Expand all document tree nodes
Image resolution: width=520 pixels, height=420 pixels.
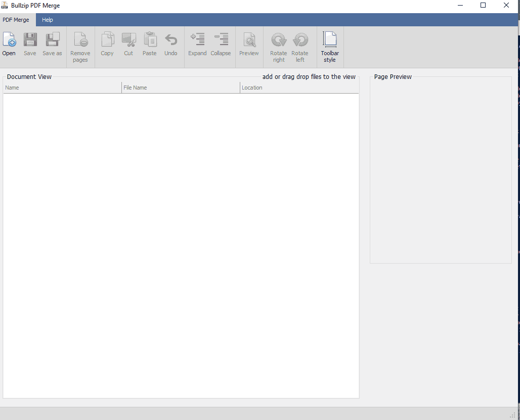click(x=197, y=40)
